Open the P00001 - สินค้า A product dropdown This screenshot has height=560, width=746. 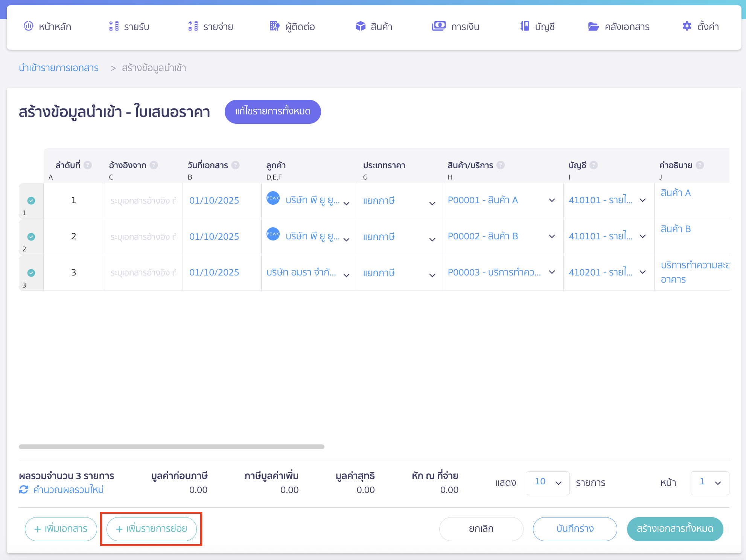(552, 200)
